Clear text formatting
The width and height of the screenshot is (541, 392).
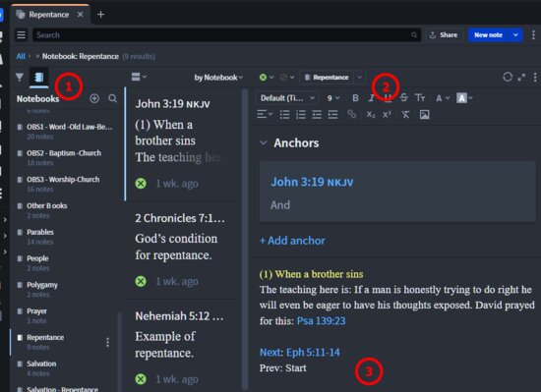pyautogui.click(x=405, y=114)
